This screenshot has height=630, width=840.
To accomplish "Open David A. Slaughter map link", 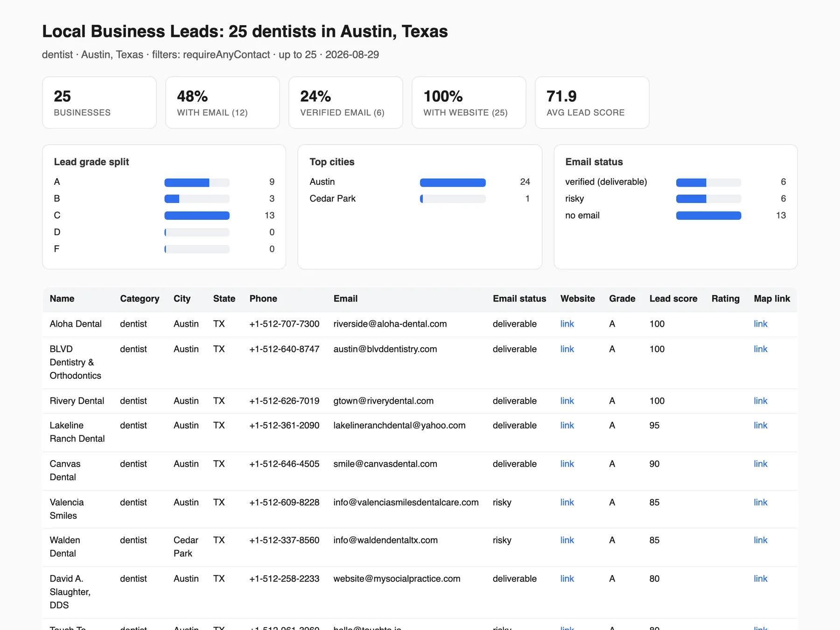I will [760, 579].
